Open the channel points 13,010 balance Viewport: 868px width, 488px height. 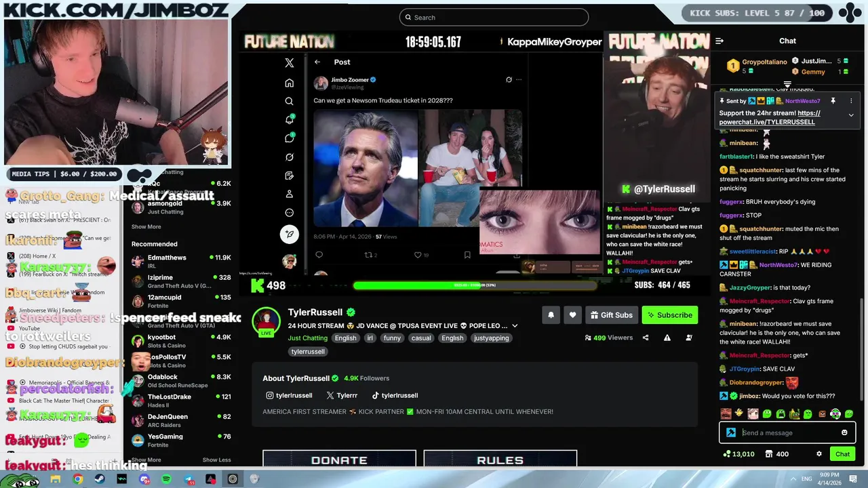pyautogui.click(x=739, y=454)
